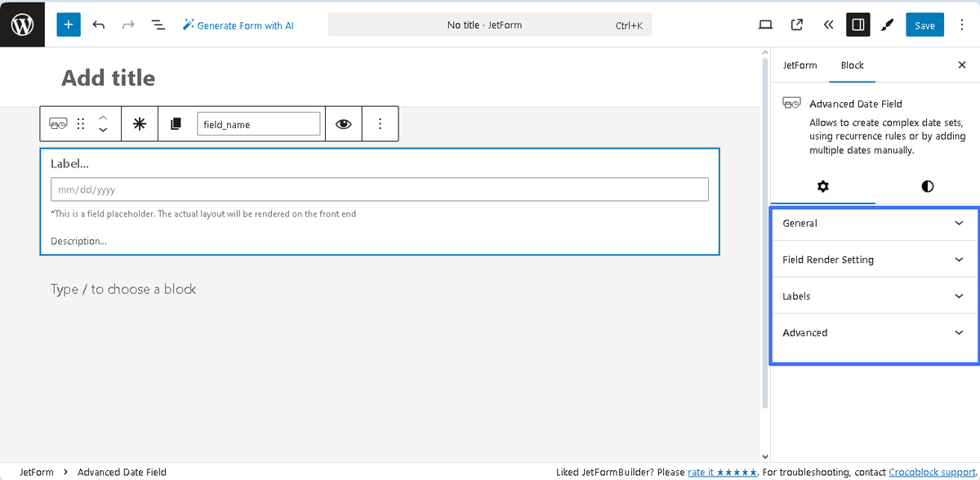Open block options three-dot menu
This screenshot has width=980, height=480.
[380, 123]
